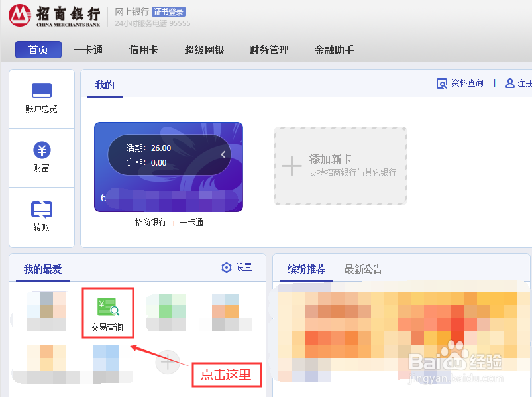The image size is (532, 397).
Task: Select the purple 一卡通 bank card
Action: tap(169, 167)
